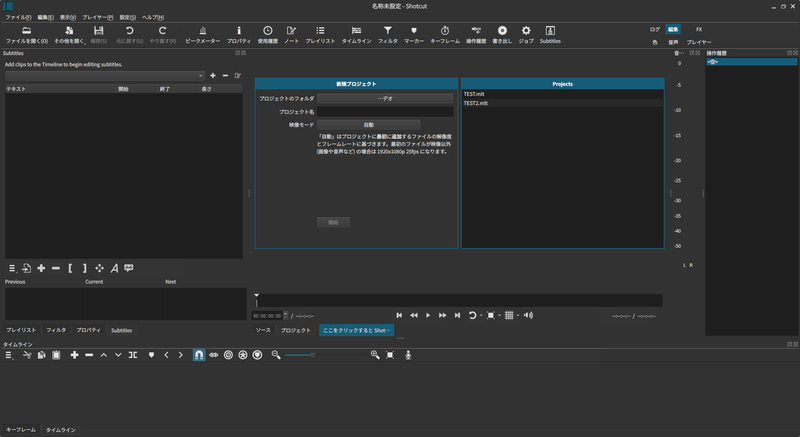The image size is (800, 437).
Task: Open the Recent (使用履歴) clock icon
Action: click(x=267, y=31)
